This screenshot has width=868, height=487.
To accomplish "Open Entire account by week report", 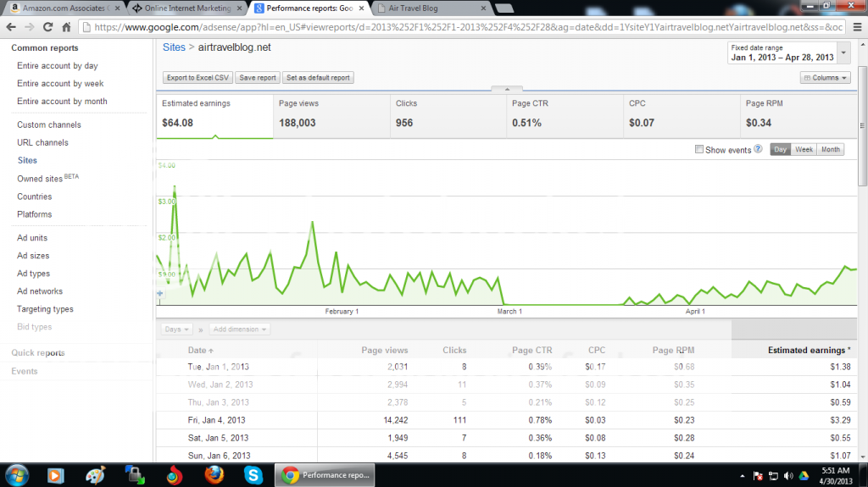I will point(60,83).
